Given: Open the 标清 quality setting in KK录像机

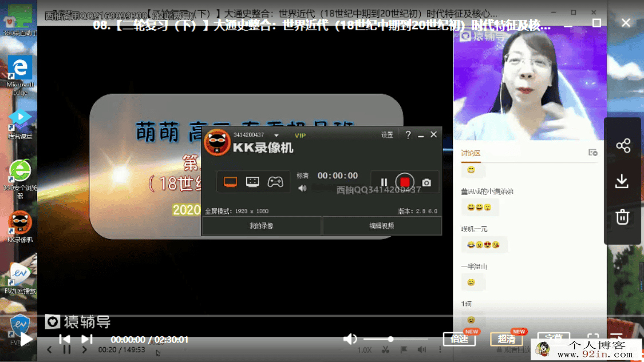Looking at the screenshot, I should click(x=303, y=176).
